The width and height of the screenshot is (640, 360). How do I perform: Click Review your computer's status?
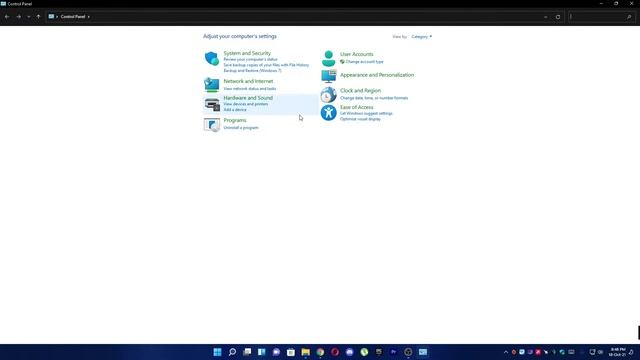pyautogui.click(x=250, y=60)
